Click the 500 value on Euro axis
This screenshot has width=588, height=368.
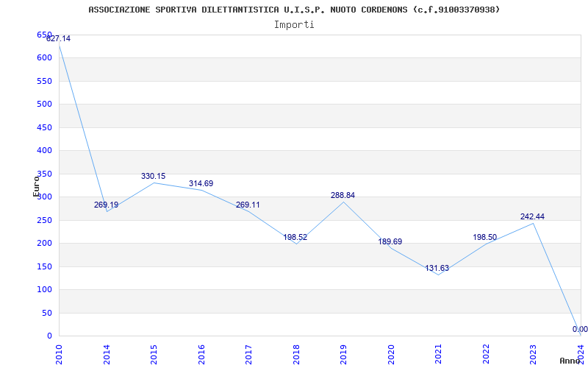tap(44, 105)
